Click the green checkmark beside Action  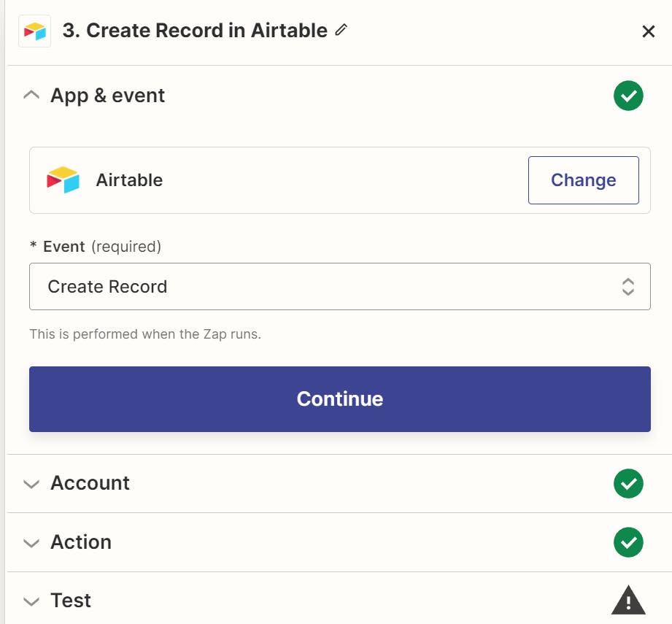[x=628, y=542]
